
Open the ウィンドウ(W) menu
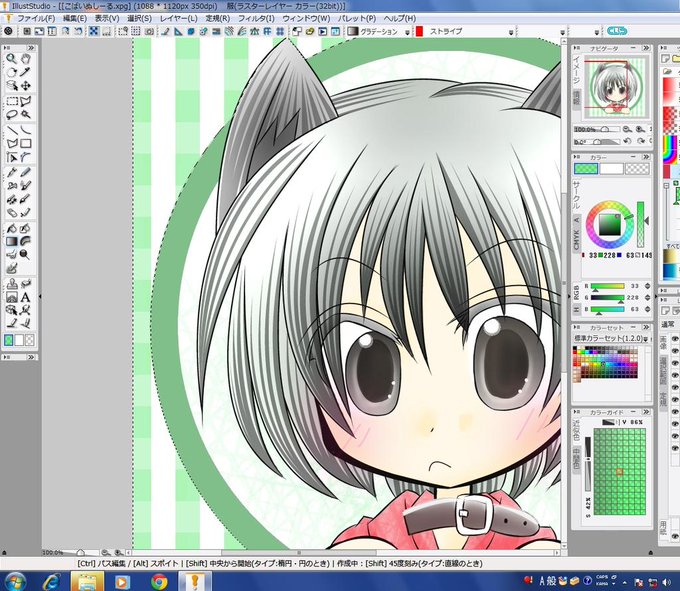306,18
